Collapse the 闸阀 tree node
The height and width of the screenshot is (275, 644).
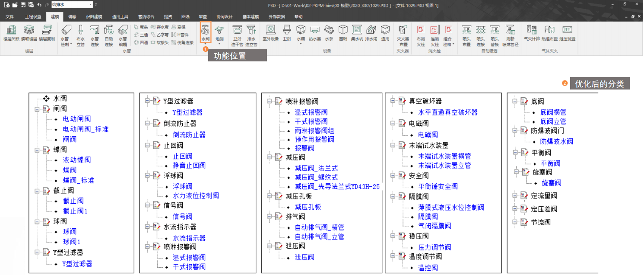[38, 109]
